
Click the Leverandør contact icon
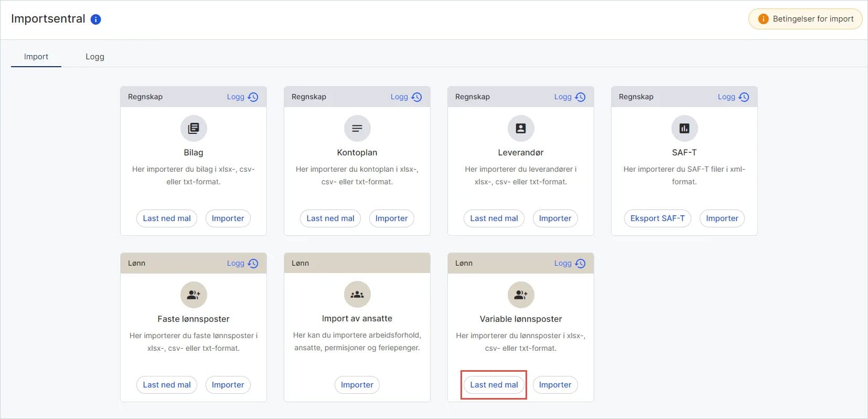coord(521,128)
